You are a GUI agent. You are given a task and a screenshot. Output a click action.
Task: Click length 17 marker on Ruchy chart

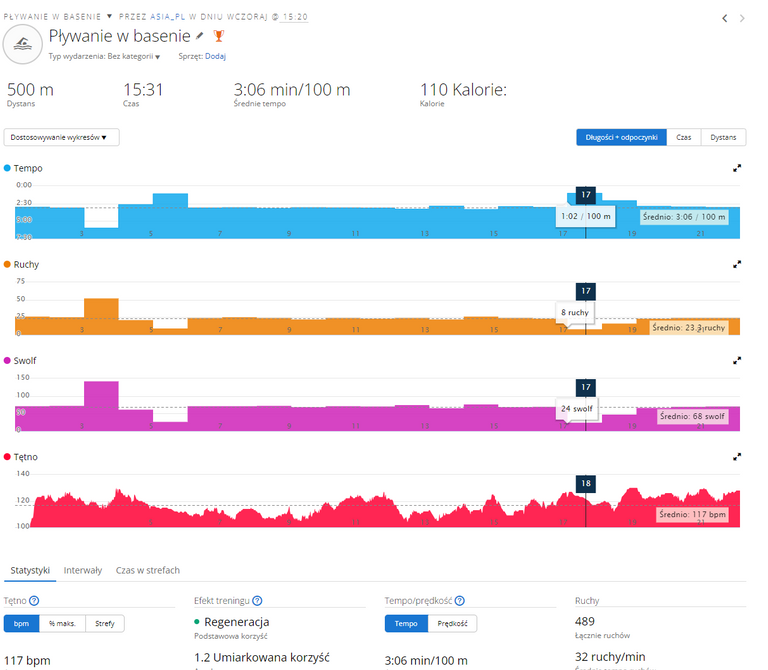[x=586, y=291]
